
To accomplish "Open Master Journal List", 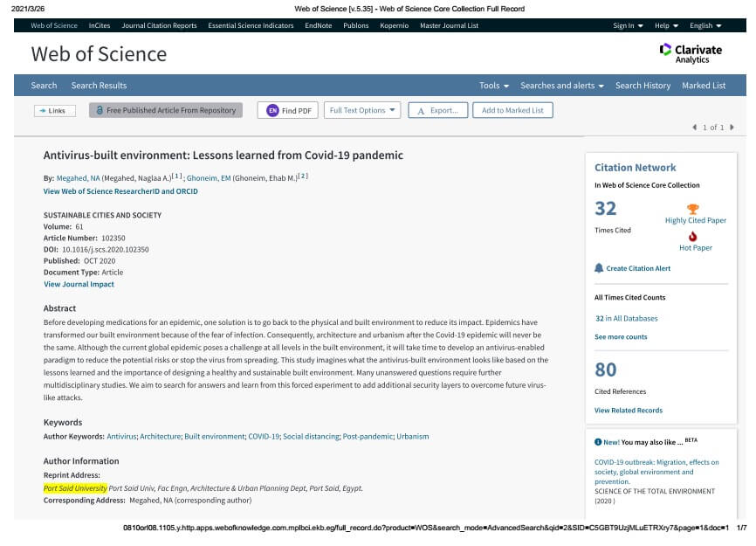I will (449, 25).
